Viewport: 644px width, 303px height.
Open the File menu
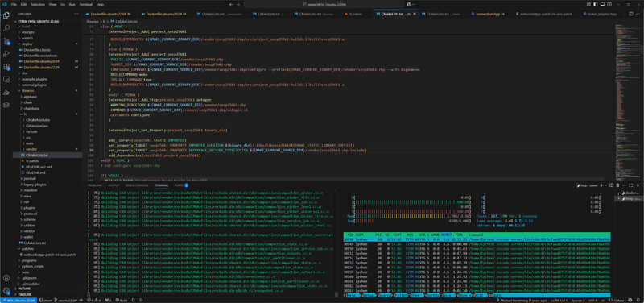14,4
